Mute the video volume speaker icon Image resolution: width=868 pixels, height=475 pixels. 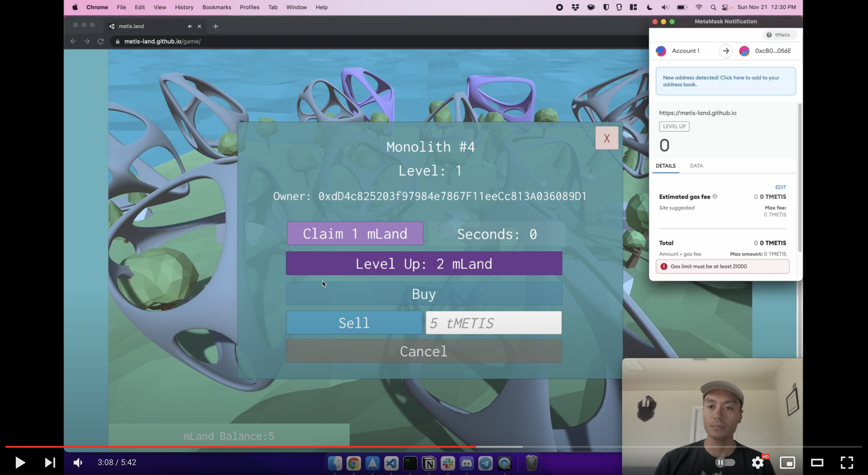(78, 462)
